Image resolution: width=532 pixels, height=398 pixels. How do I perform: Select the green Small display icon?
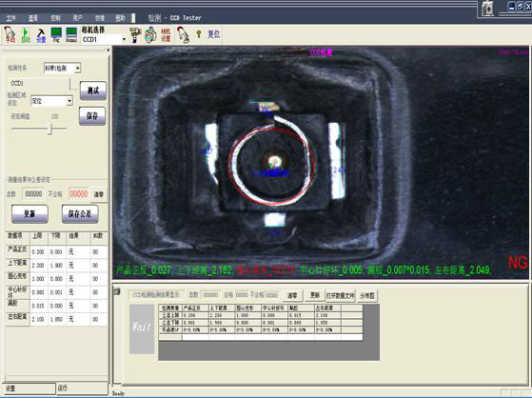[x=71, y=34]
